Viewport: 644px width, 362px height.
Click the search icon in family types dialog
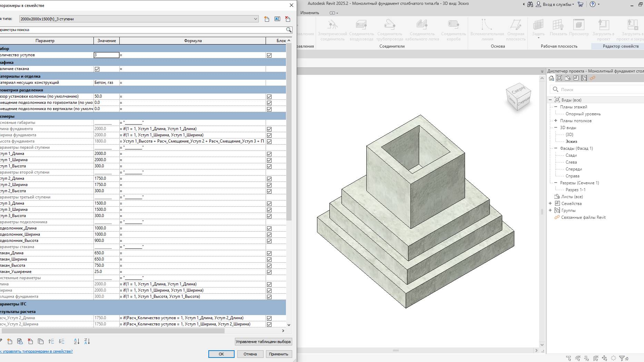coord(289,30)
